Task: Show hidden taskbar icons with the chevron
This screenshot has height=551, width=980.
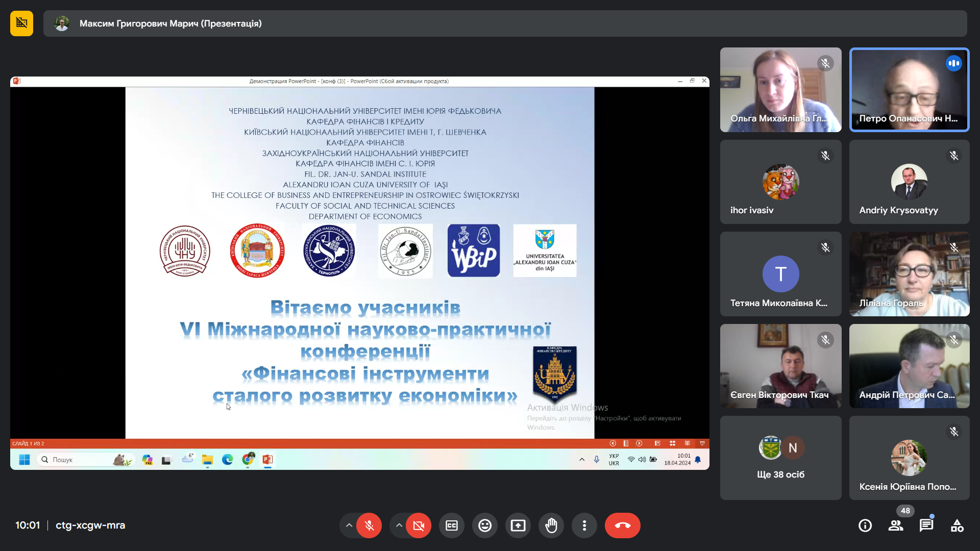Action: coord(581,460)
